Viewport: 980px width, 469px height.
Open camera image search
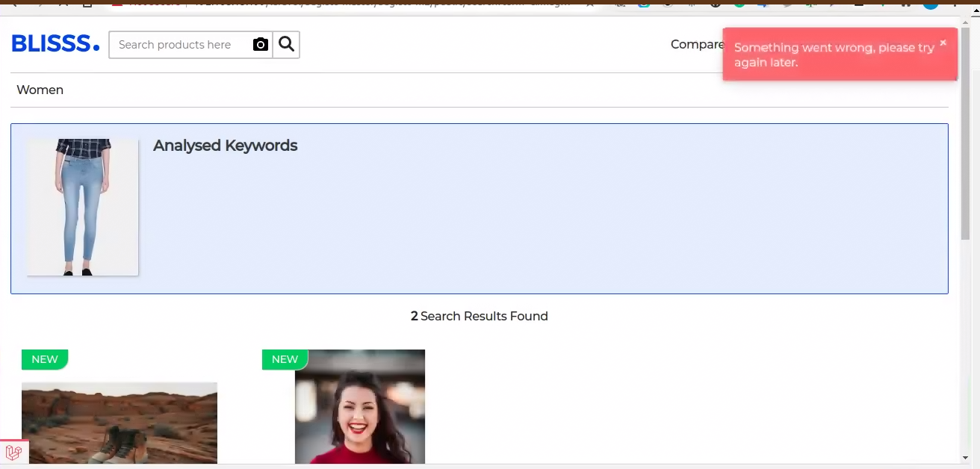pyautogui.click(x=261, y=45)
